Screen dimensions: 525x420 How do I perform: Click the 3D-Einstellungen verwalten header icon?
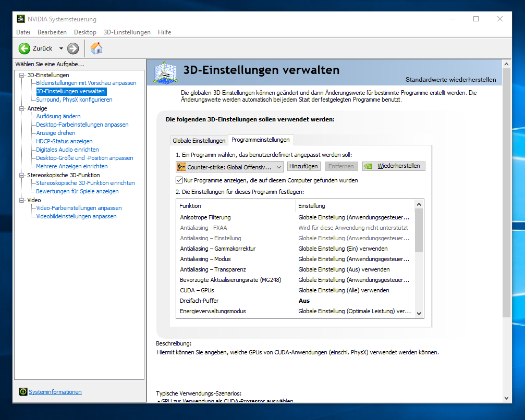(x=165, y=72)
